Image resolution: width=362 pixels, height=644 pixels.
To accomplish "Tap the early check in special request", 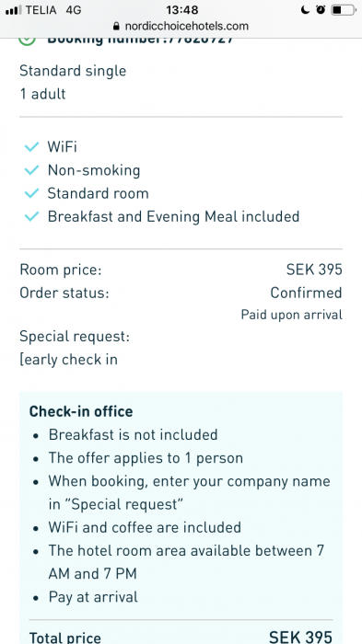I will 69,360.
